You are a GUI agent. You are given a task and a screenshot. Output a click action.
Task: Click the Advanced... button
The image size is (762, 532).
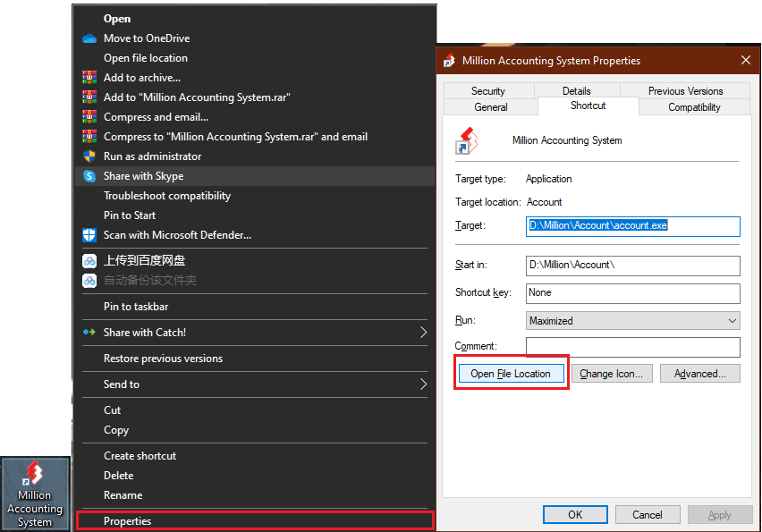point(699,374)
